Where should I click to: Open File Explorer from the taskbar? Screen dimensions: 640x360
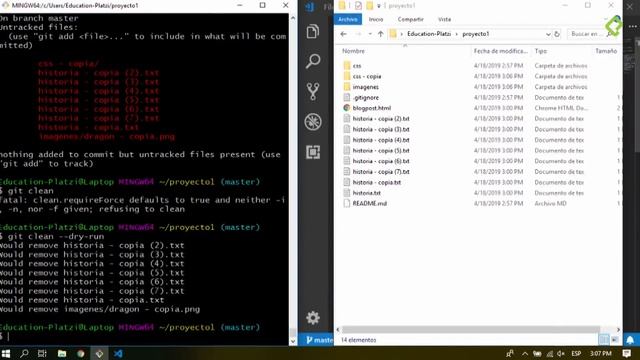[62, 353]
